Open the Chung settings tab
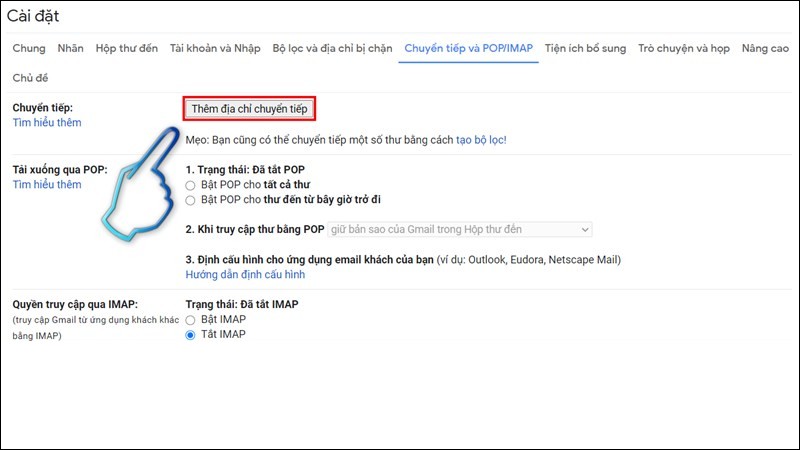Image resolution: width=800 pixels, height=450 pixels. coord(27,47)
